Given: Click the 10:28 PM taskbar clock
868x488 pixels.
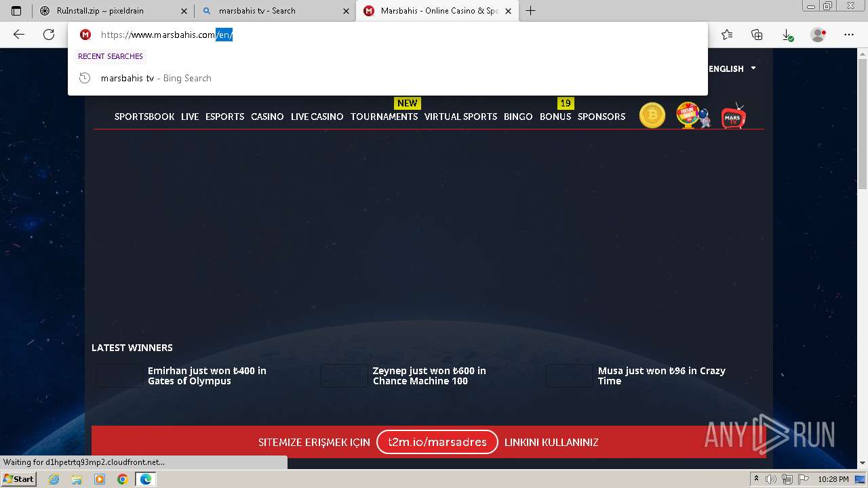Looking at the screenshot, I should pyautogui.click(x=833, y=479).
